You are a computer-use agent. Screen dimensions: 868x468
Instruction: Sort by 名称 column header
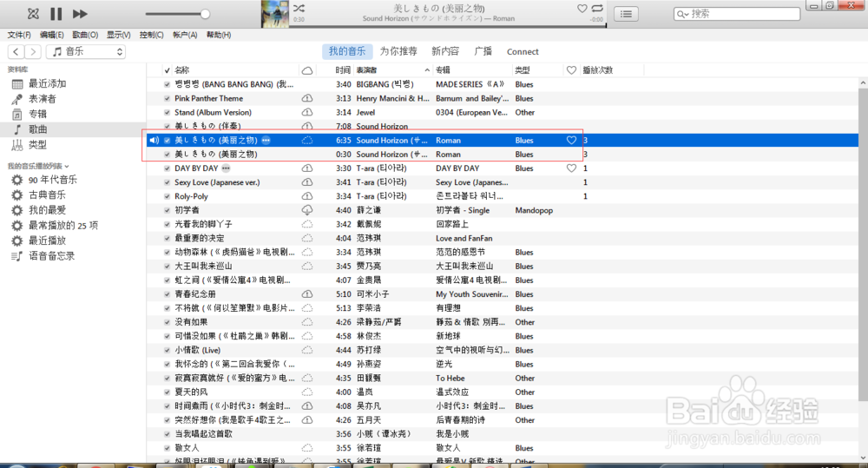click(x=181, y=70)
